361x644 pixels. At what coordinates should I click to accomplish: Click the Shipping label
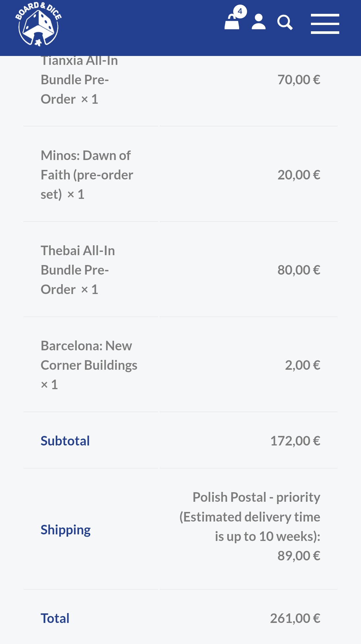click(66, 530)
